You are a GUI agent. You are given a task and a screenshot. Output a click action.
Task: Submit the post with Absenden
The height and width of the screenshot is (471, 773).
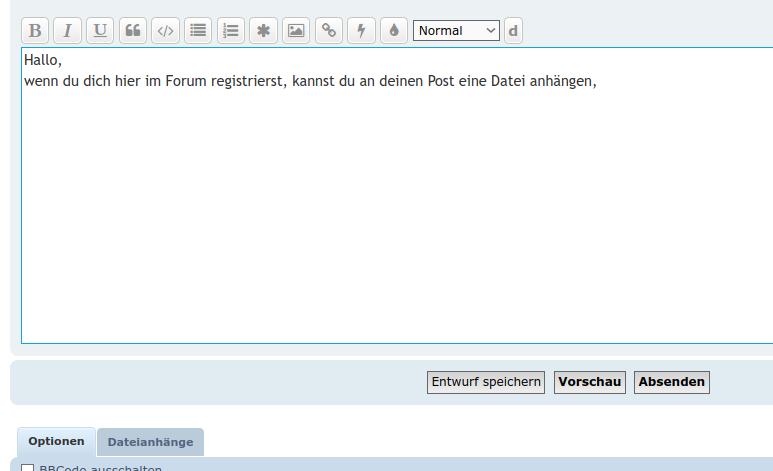[672, 382]
